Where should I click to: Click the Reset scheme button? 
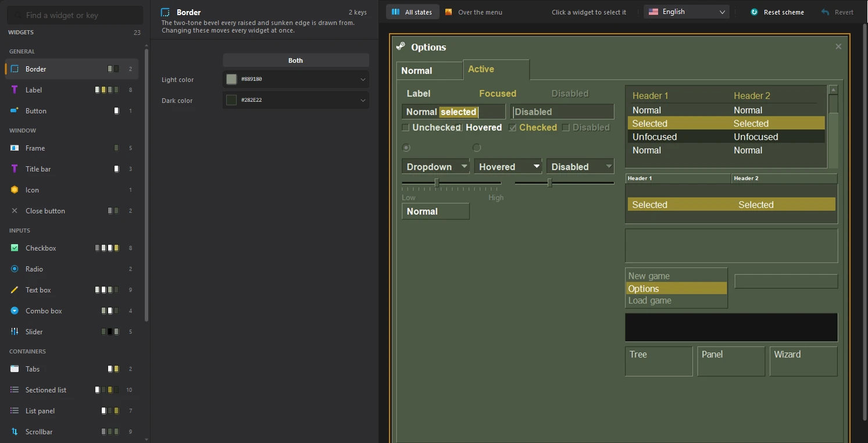[777, 12]
